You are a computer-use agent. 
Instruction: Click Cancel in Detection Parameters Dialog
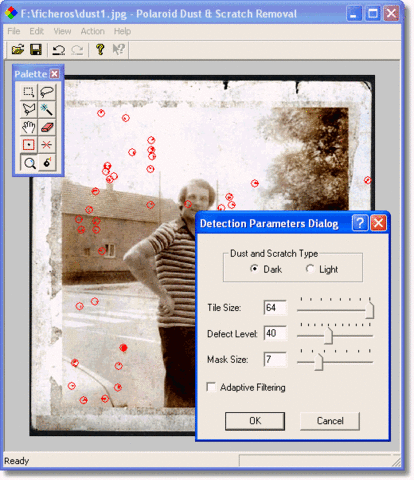point(330,421)
